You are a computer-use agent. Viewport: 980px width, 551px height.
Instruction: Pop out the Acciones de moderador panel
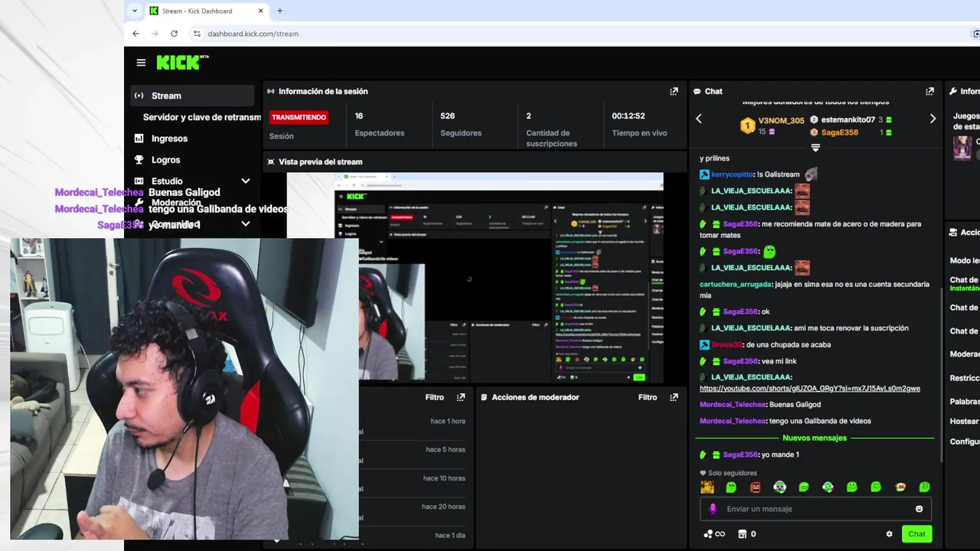(x=674, y=397)
